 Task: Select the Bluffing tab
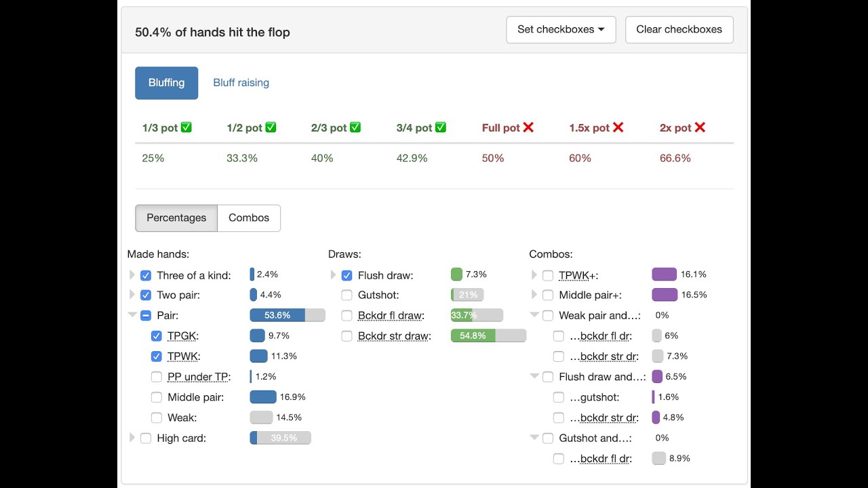166,83
